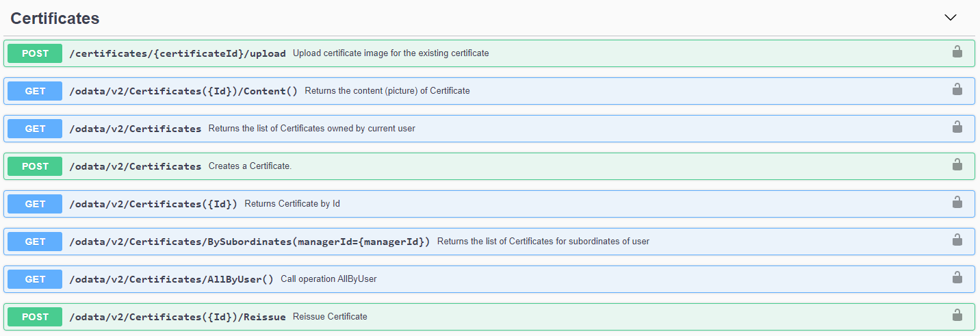
Task: Click POST badge for certificate upload endpoint
Action: pos(35,53)
